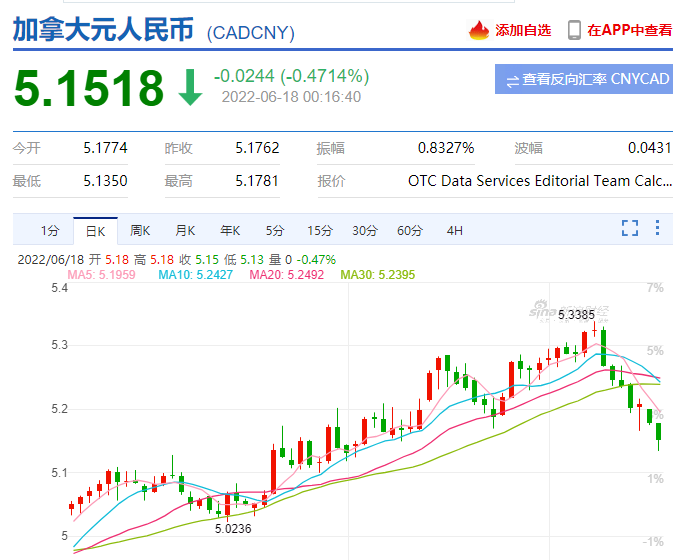Click the 最低 value 5.1350
Screen dimensions: 688x560
pyautogui.click(x=105, y=181)
